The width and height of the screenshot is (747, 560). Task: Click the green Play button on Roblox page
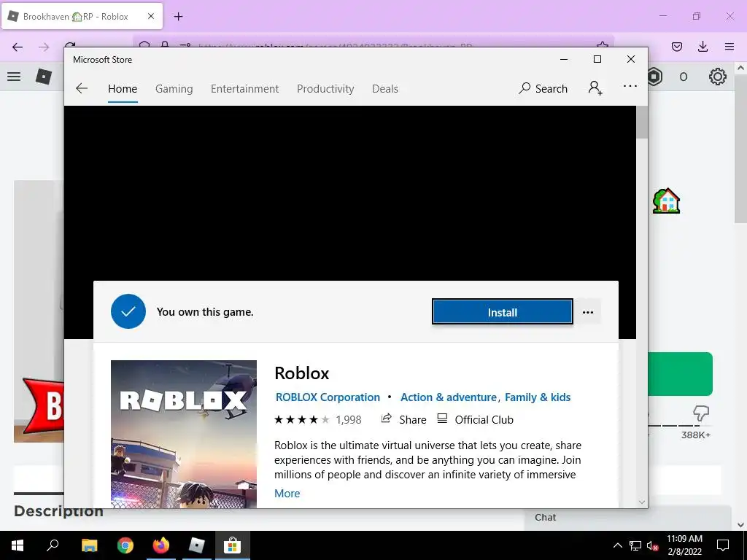pyautogui.click(x=681, y=374)
